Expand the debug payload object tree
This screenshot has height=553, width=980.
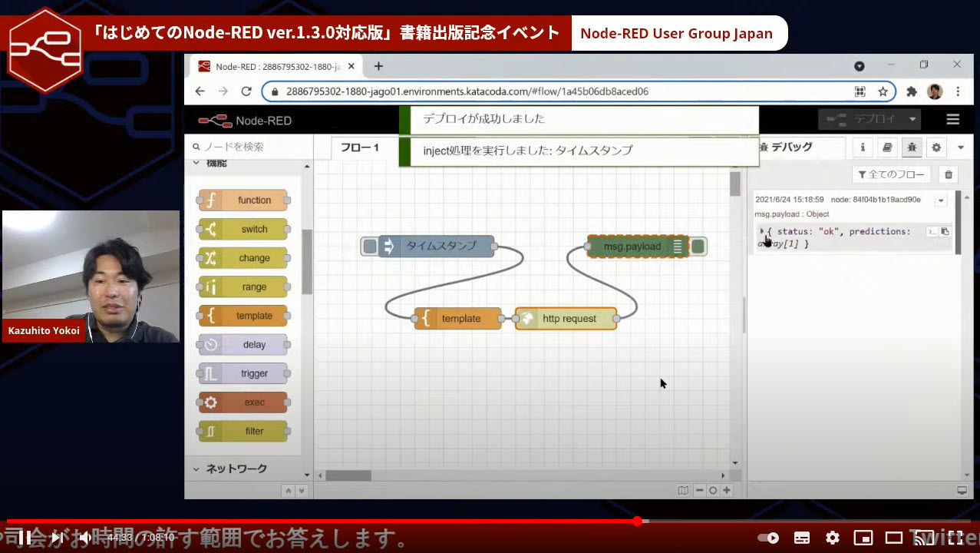coord(762,231)
